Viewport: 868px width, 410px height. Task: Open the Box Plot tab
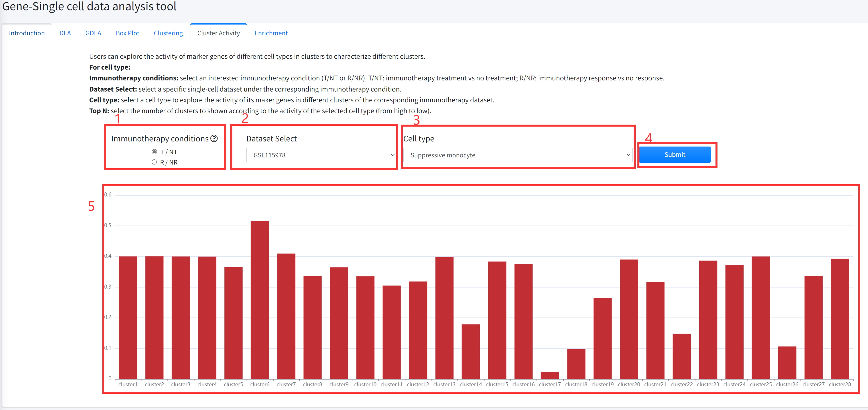click(x=127, y=33)
